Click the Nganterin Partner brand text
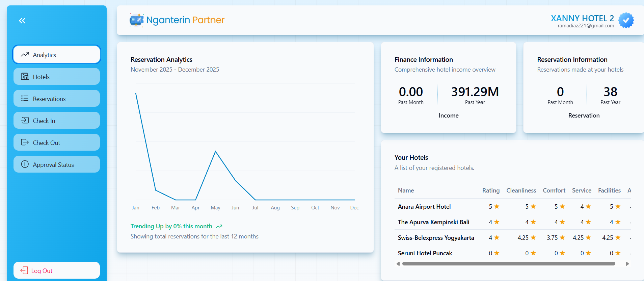Viewport: 644px width, 281px height. tap(185, 20)
